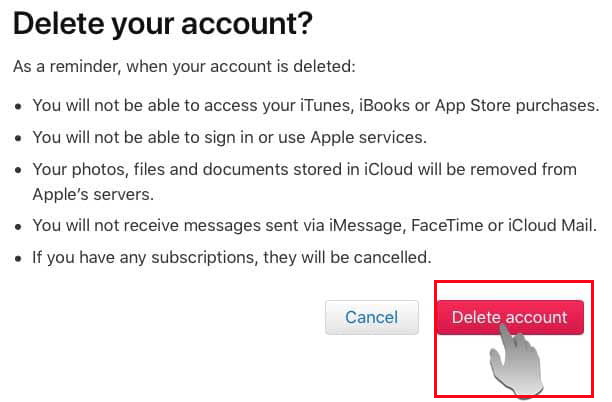Viewport: 612px width, 402px height.
Task: Select the 'Delete your account?' heading
Action: coord(163,24)
